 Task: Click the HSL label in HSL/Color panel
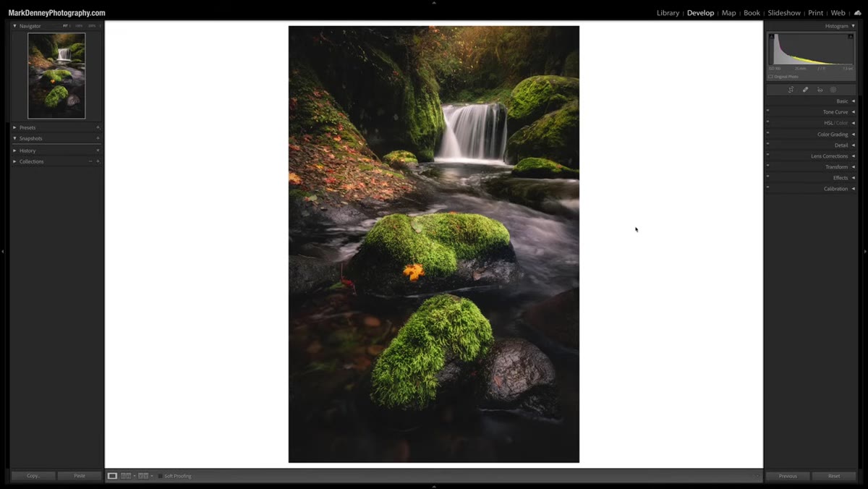828,123
